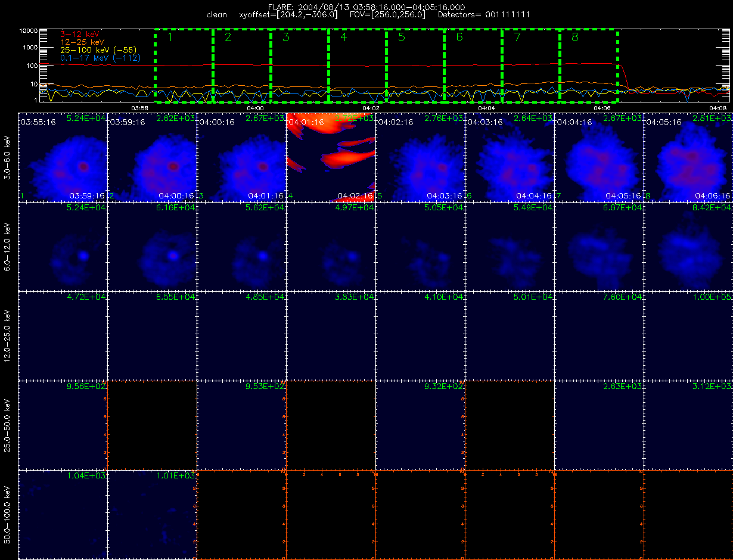Open the 6.0-12.0 keV image labeled 5.05E+04

(x=420, y=247)
